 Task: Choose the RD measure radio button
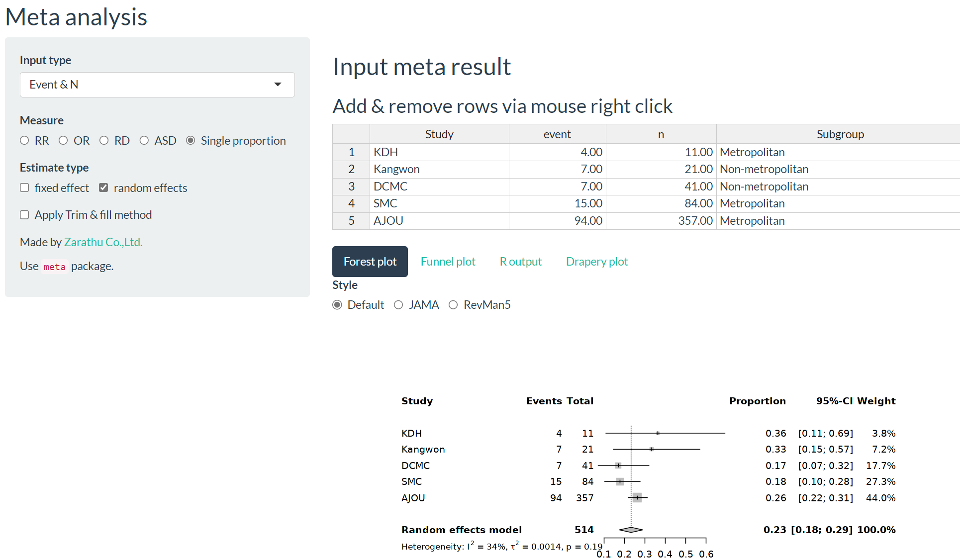[104, 141]
